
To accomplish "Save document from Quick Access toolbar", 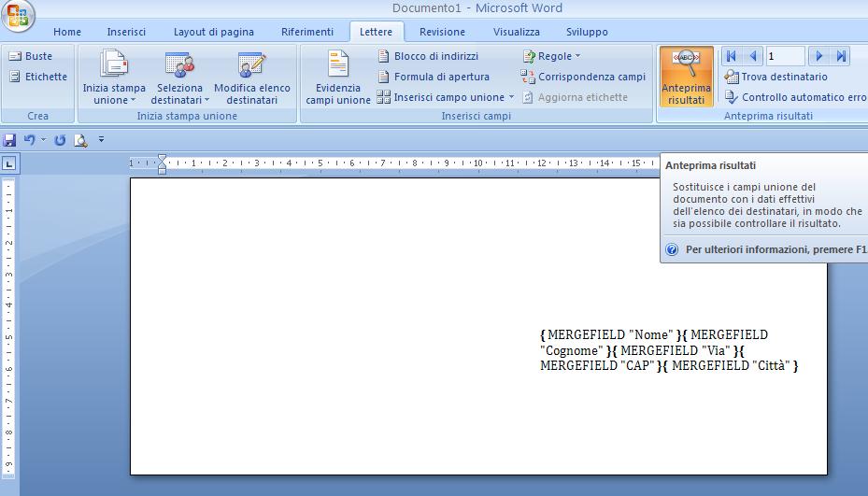I will tap(9, 140).
